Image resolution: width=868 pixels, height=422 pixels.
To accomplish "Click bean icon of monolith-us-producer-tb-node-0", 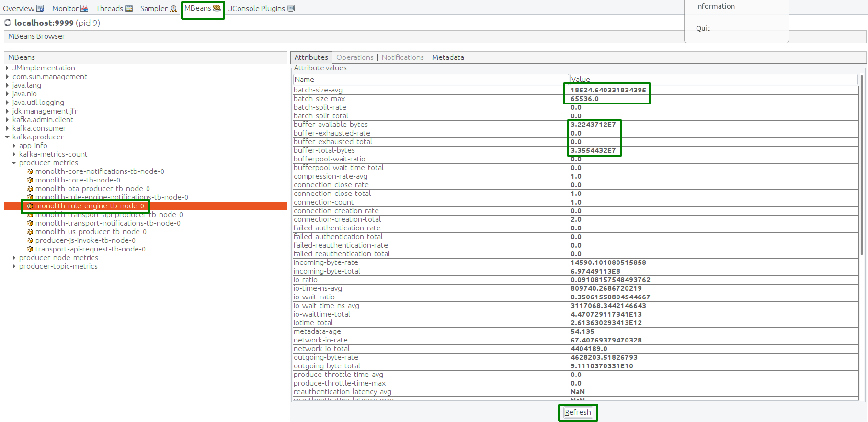I will click(x=30, y=232).
